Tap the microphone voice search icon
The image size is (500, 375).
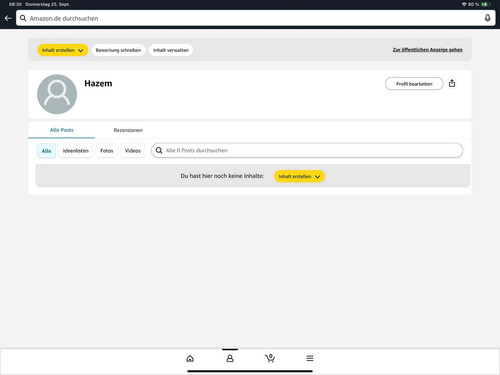pyautogui.click(x=487, y=18)
